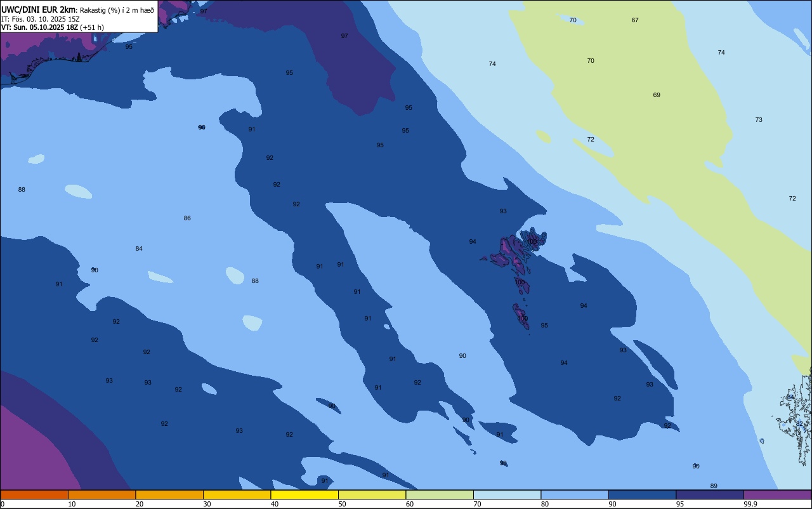Click the '67' humidity value on the map
This screenshot has height=509, width=812.
tap(635, 20)
